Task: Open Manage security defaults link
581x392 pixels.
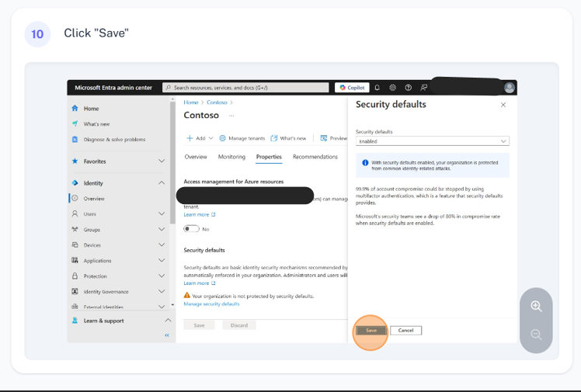Action: pos(211,304)
